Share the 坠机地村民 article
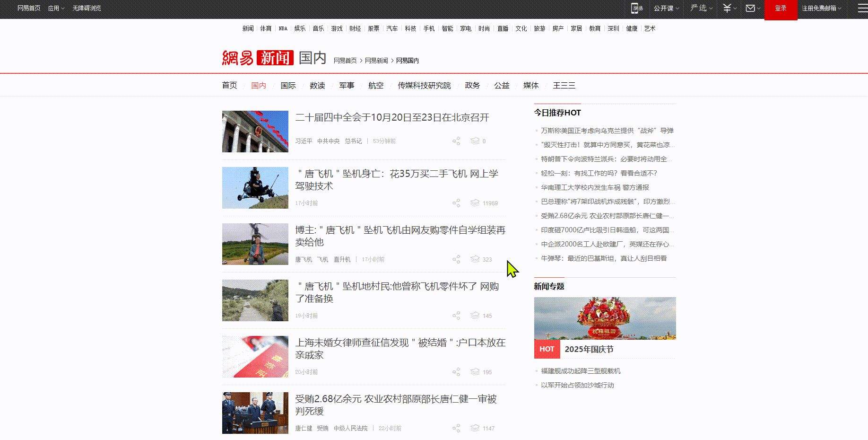Viewport: 868px width, 440px height. coord(456,316)
